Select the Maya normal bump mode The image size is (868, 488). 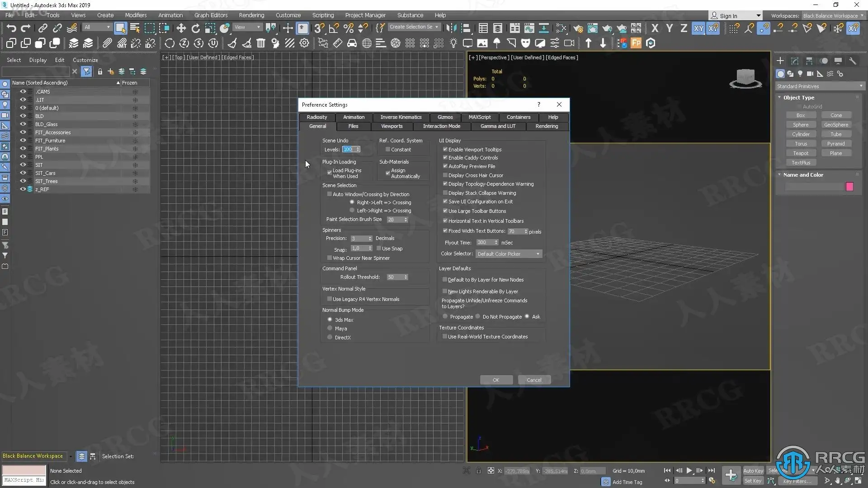pos(330,328)
